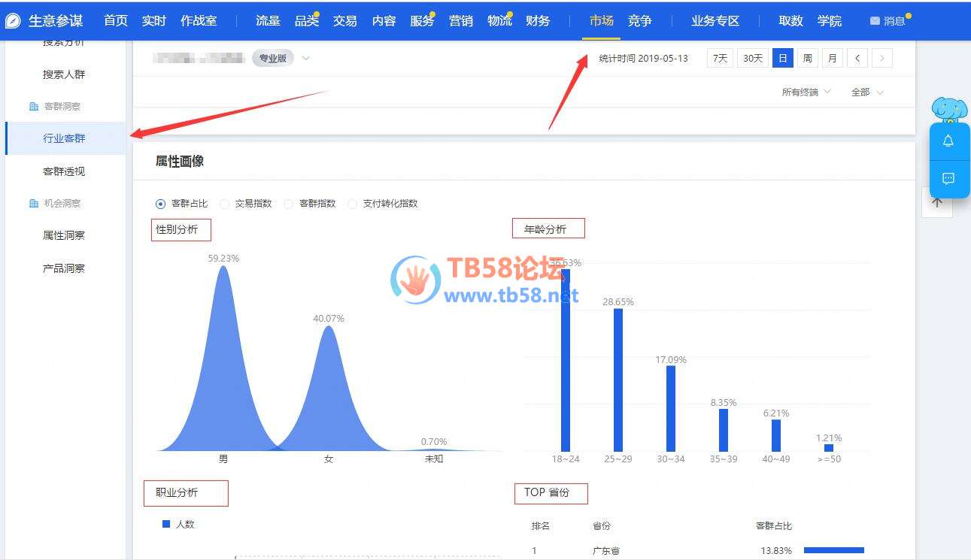Select the 30天 time range button
971x560 pixels.
(752, 58)
